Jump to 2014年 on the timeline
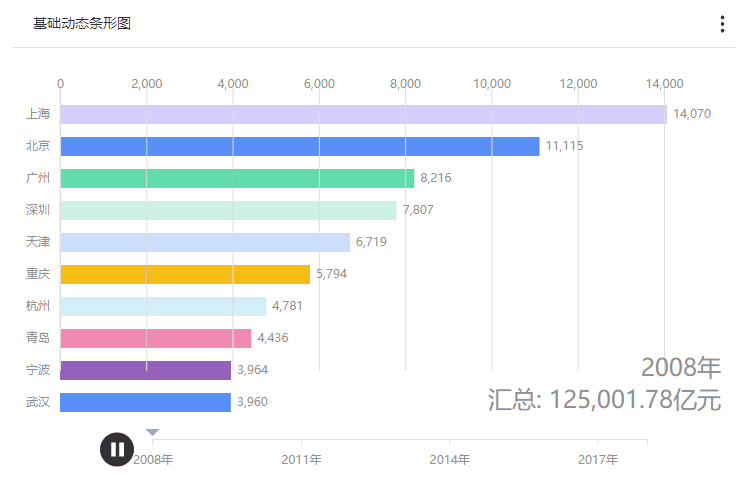Screen dimensions: 748x489 tap(449, 459)
